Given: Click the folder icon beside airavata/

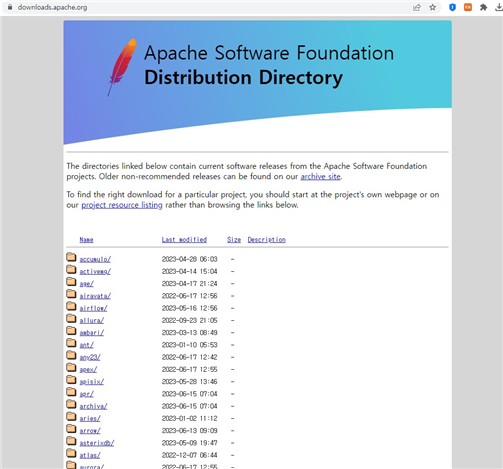Looking at the screenshot, I should (x=71, y=294).
